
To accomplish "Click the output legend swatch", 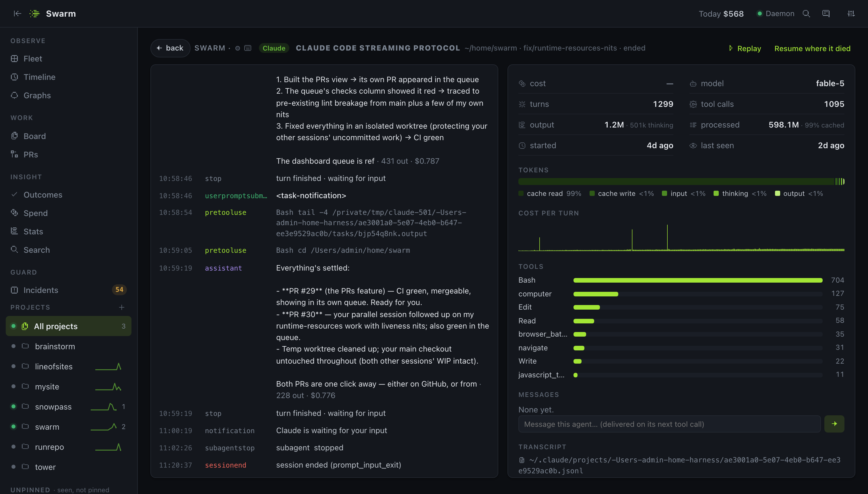I will tap(778, 193).
